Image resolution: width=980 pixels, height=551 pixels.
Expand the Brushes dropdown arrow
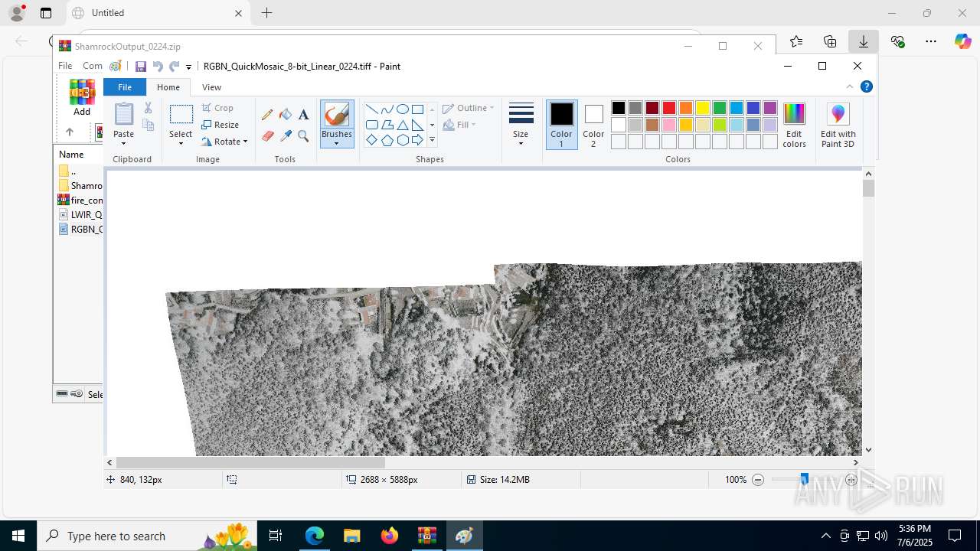point(337,143)
